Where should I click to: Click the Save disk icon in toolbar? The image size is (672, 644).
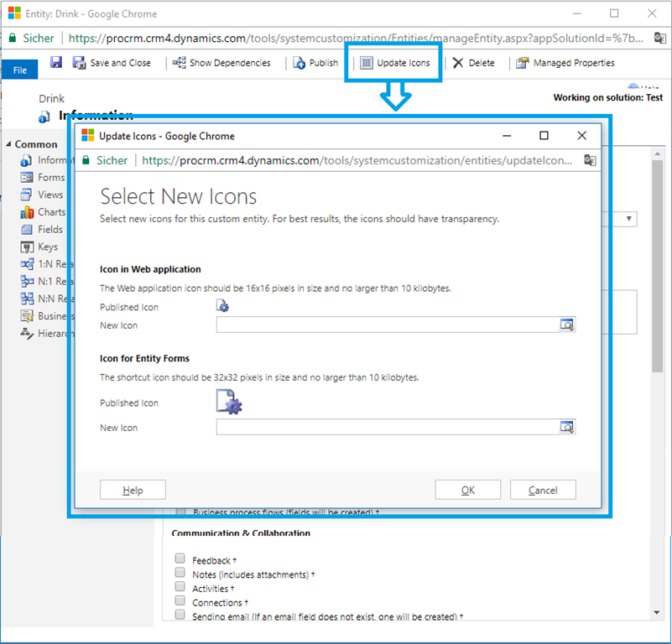coord(56,63)
